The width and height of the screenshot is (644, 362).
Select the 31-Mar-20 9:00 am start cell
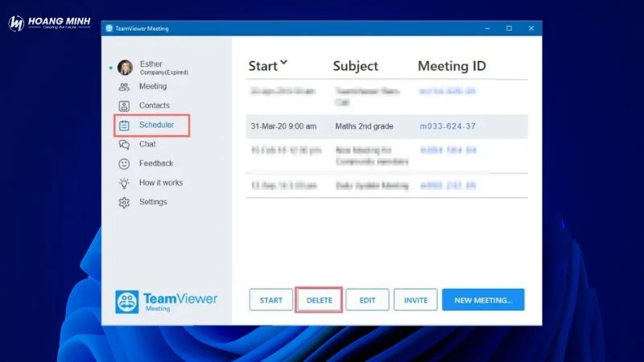pos(283,126)
